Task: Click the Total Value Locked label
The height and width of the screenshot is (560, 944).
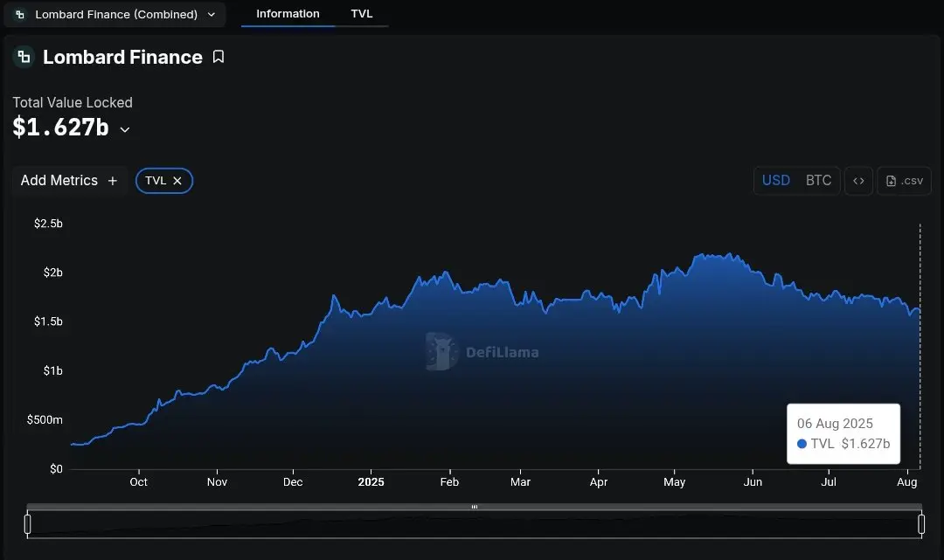Action: [x=73, y=103]
